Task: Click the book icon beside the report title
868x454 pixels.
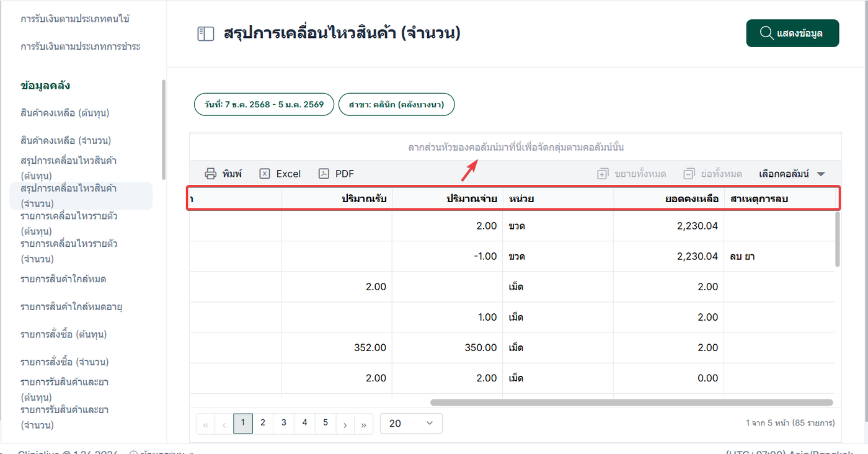Action: coord(205,33)
